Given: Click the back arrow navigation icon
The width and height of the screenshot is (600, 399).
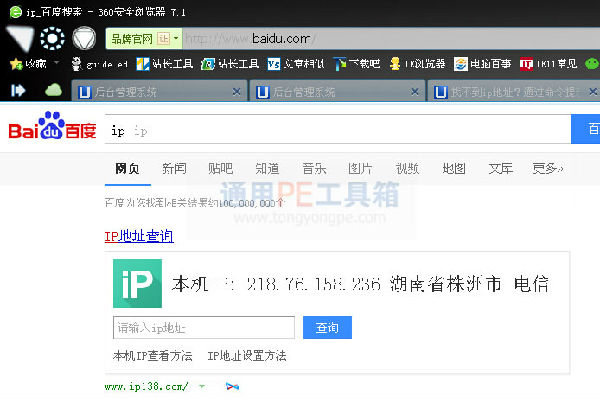Looking at the screenshot, I should 20,39.
